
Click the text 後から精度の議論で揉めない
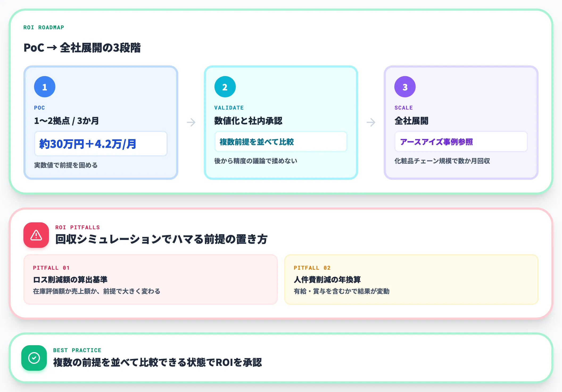pos(256,161)
